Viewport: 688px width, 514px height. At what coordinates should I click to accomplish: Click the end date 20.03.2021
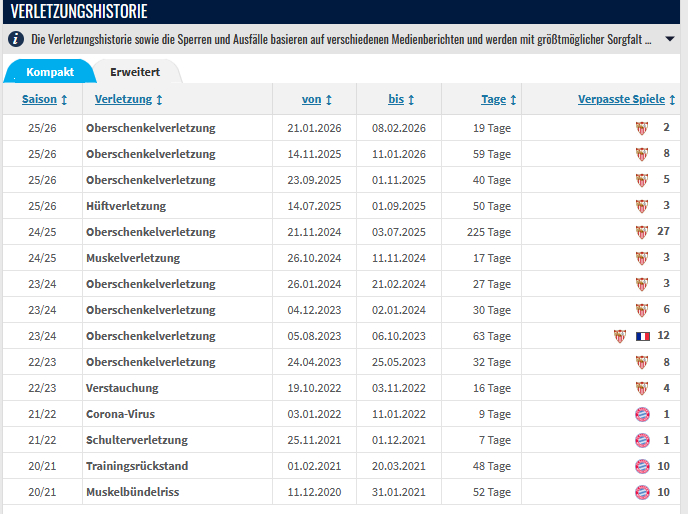[x=399, y=466]
